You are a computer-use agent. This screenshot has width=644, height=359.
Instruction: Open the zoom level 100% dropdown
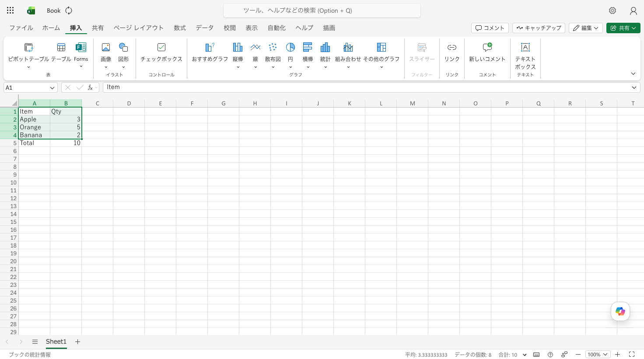[598, 355]
